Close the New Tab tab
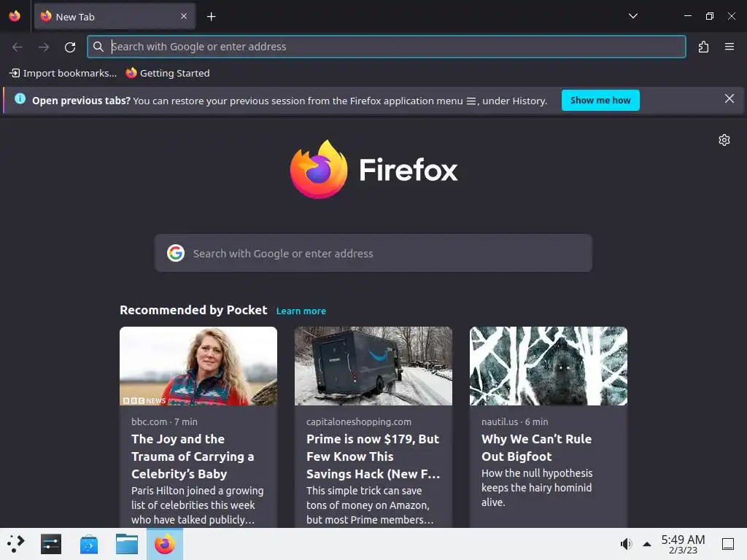This screenshot has height=560, width=747. point(184,16)
